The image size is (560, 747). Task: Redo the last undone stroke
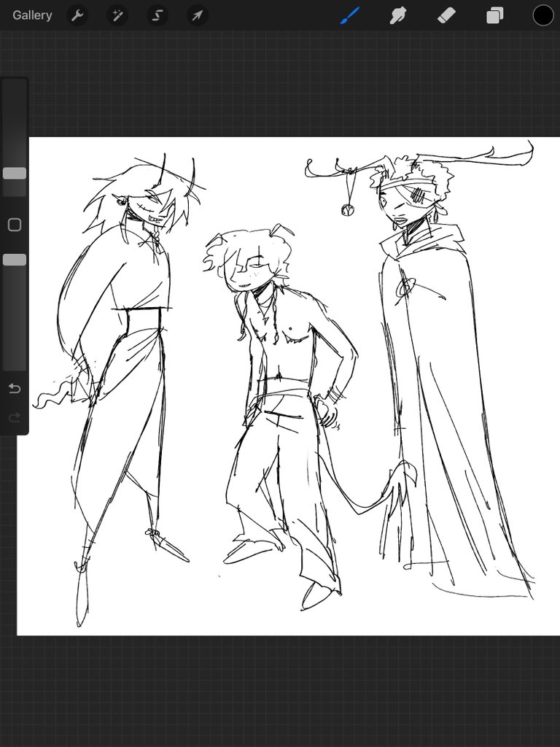15,418
